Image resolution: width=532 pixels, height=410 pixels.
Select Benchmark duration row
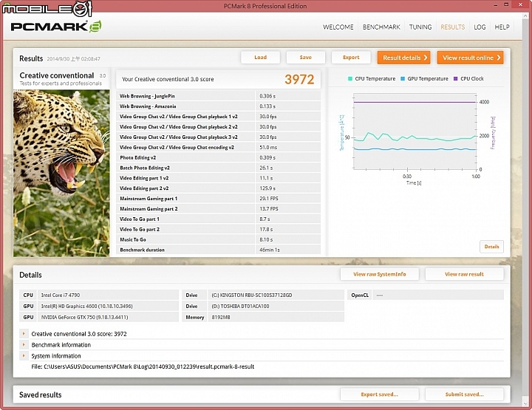[x=218, y=250]
